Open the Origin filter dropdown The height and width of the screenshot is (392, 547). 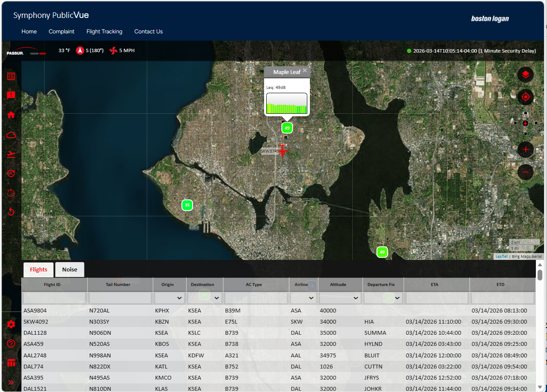tap(170, 298)
